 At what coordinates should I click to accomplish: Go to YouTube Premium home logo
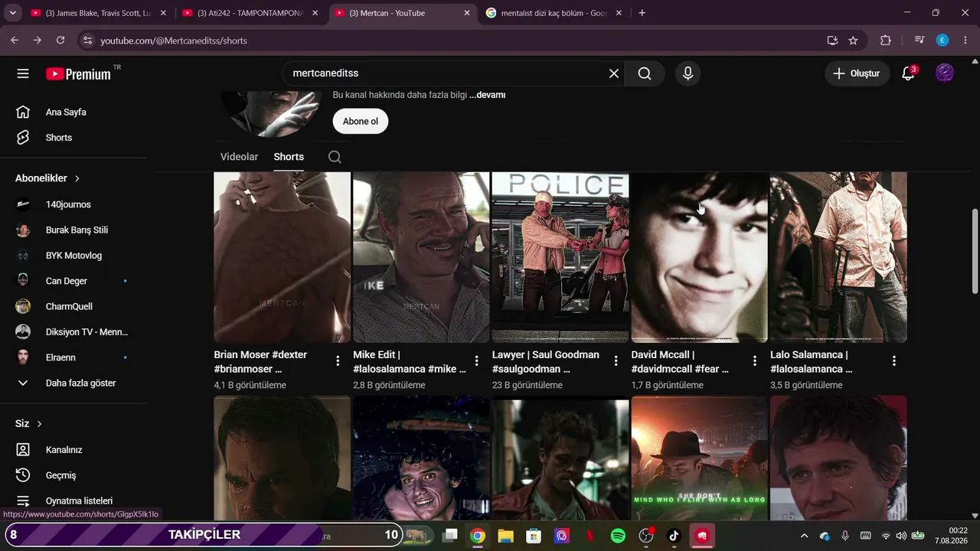pyautogui.click(x=79, y=73)
